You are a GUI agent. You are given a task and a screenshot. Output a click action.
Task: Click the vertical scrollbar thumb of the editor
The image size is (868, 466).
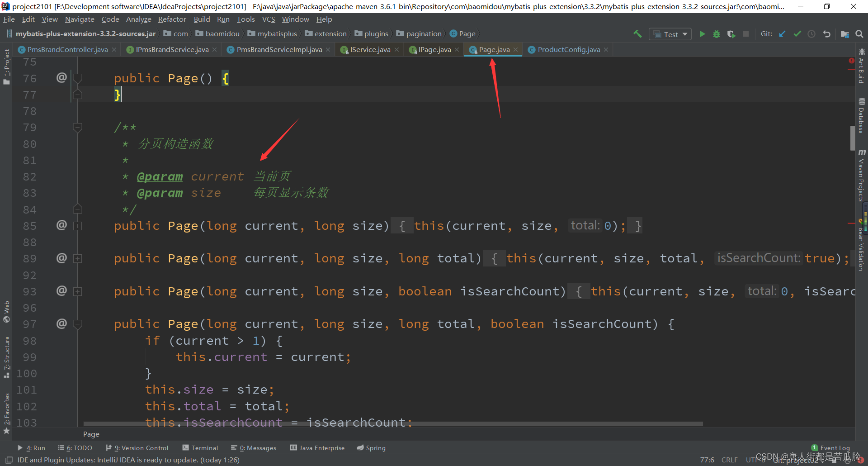coord(853,138)
